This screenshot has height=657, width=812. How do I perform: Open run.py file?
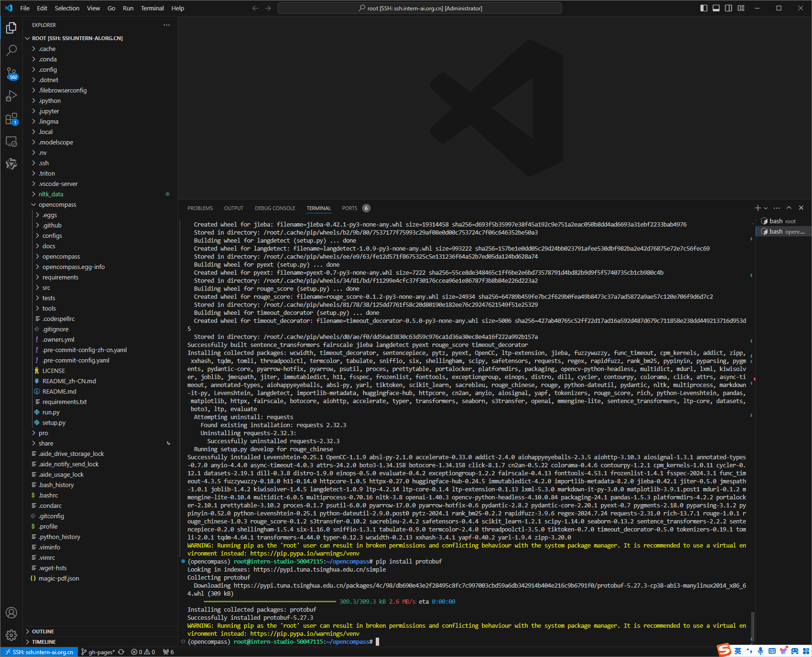100,412
